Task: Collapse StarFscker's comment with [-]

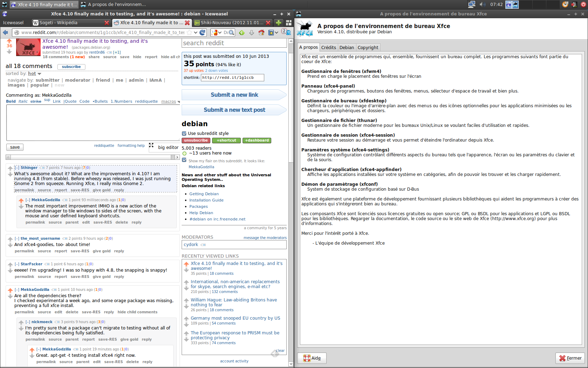Action: coord(17,264)
